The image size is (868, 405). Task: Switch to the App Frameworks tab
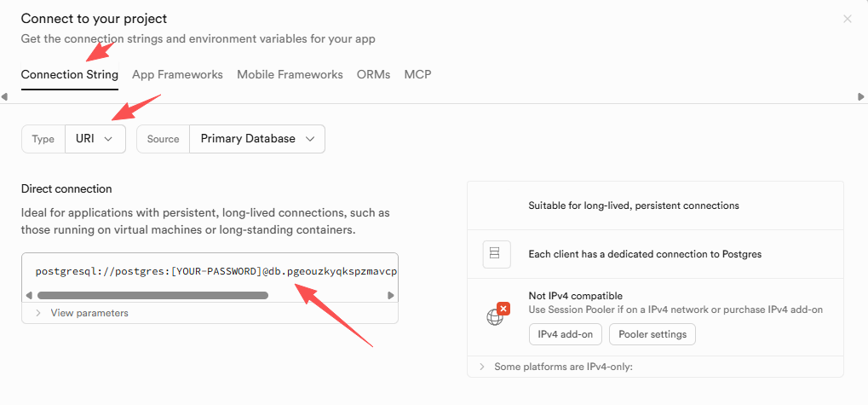[177, 75]
